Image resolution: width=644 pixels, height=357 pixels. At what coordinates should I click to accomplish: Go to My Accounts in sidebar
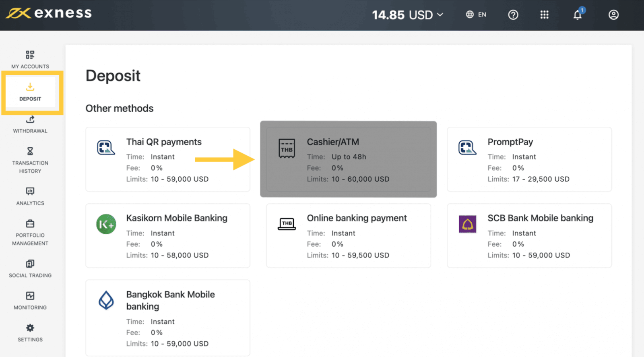[x=30, y=59]
